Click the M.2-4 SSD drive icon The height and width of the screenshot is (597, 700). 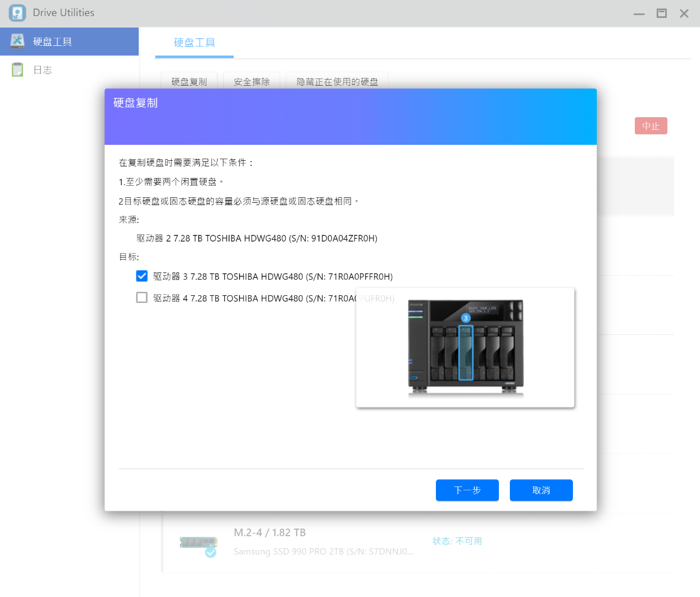198,543
